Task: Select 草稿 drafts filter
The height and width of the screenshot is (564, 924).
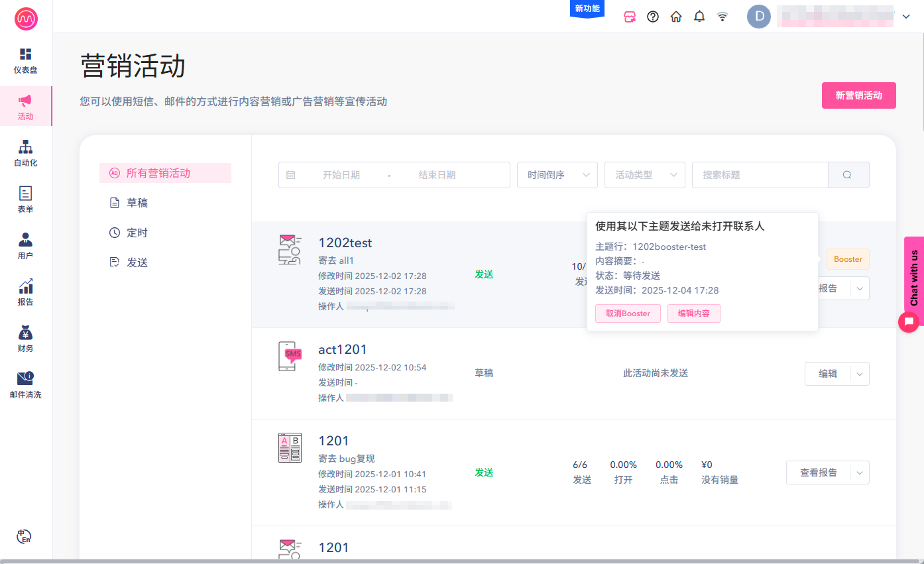Action: coord(137,203)
